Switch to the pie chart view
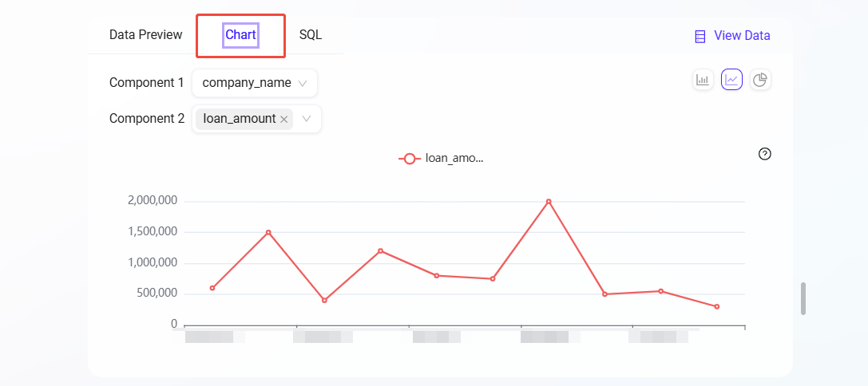Image resolution: width=868 pixels, height=386 pixels. point(760,80)
